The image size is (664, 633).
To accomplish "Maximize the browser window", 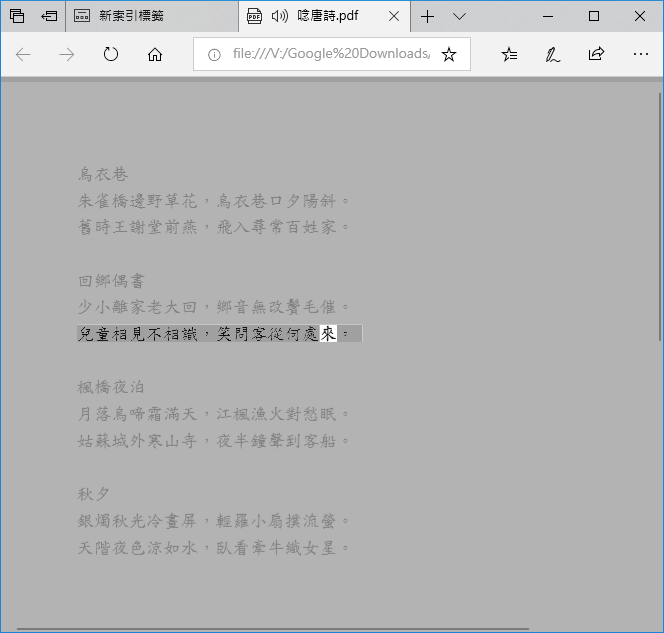I will pyautogui.click(x=594, y=16).
